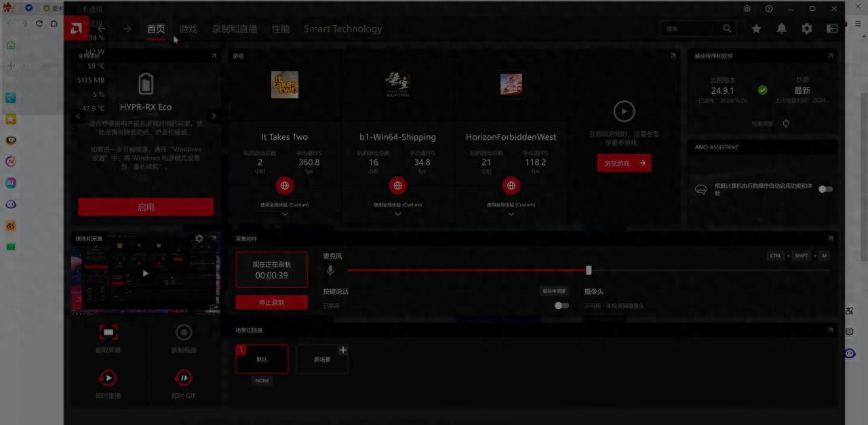Click the 停止录制 button
Viewport: 868px width, 425px height.
click(272, 303)
